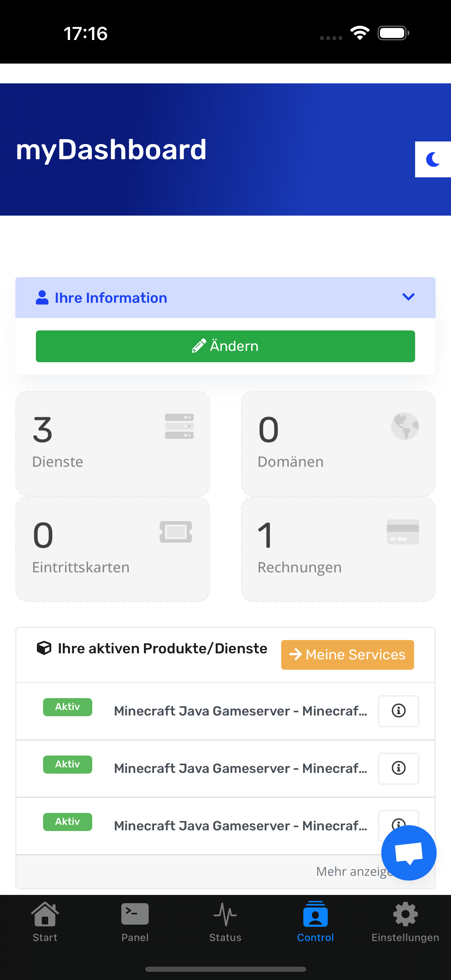The width and height of the screenshot is (451, 980).
Task: Click the ticket icon in Eintrittskarten card
Action: 176,531
